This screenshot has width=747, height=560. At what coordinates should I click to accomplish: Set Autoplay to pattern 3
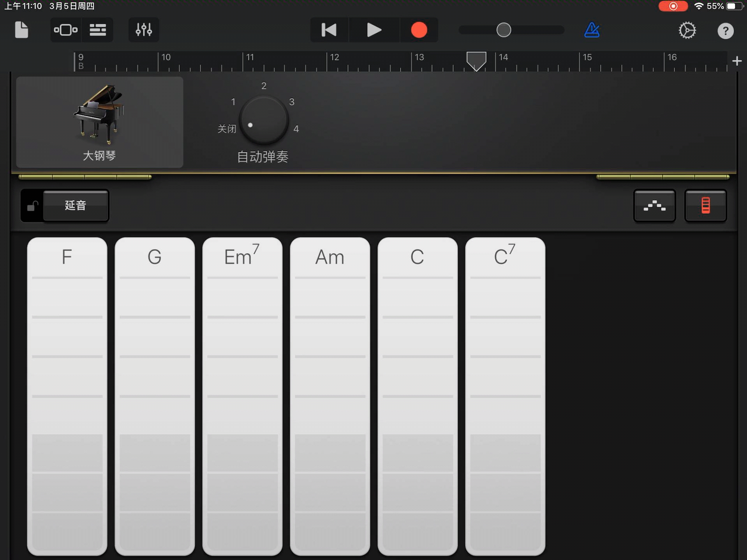pos(292,102)
